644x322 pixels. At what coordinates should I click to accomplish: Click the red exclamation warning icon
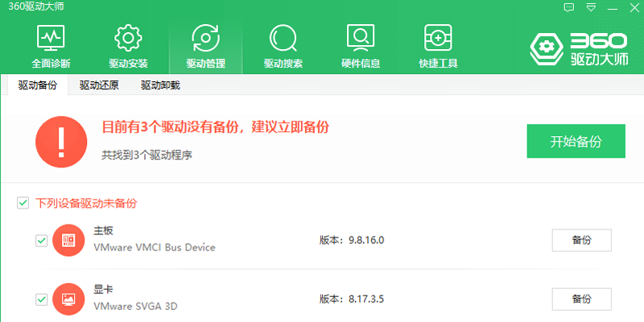tap(61, 142)
